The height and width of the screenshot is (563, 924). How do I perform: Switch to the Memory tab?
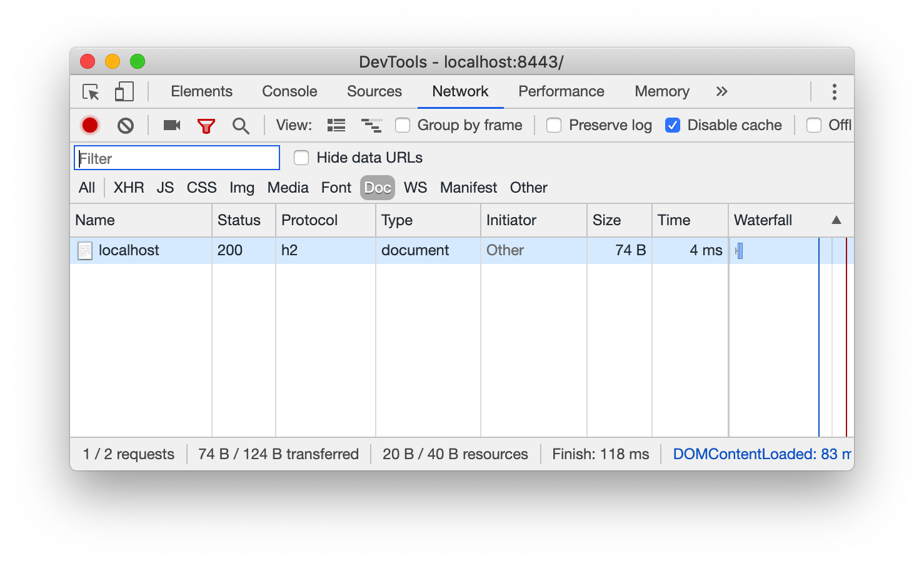662,91
